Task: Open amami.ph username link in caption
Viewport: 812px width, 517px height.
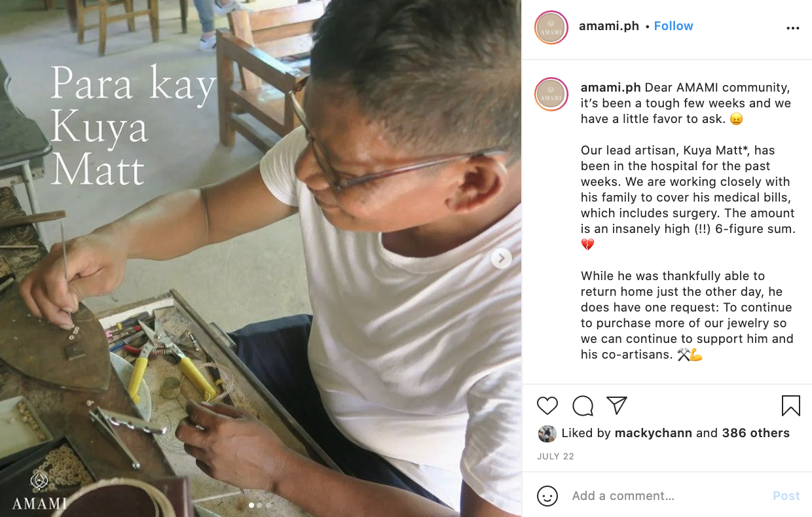Action: point(611,88)
